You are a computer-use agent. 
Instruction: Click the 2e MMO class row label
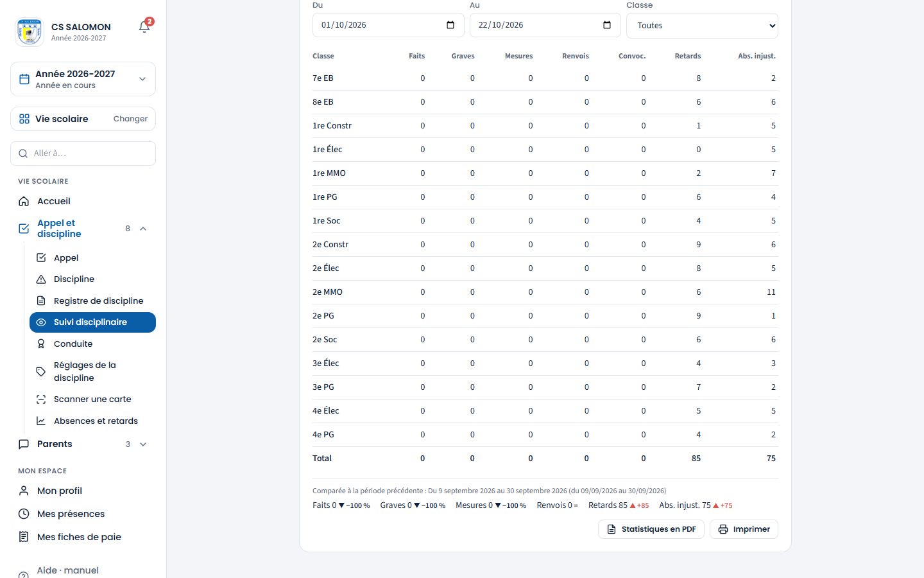(327, 292)
